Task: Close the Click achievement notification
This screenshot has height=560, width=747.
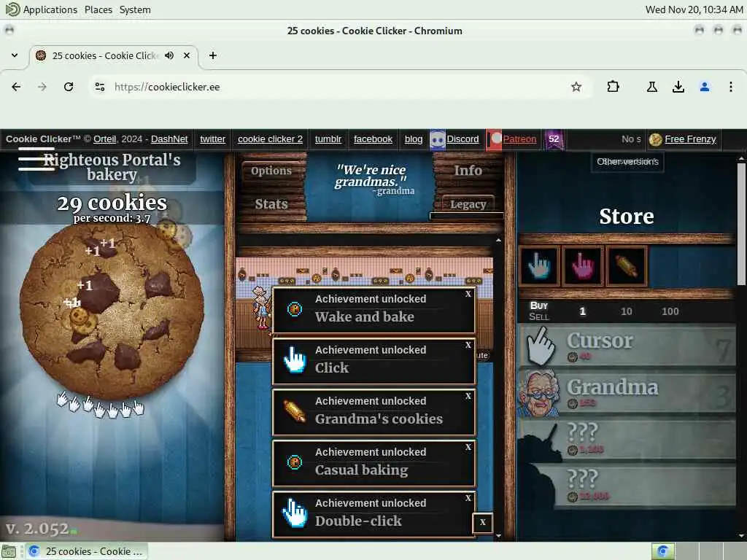Action: [x=468, y=345]
